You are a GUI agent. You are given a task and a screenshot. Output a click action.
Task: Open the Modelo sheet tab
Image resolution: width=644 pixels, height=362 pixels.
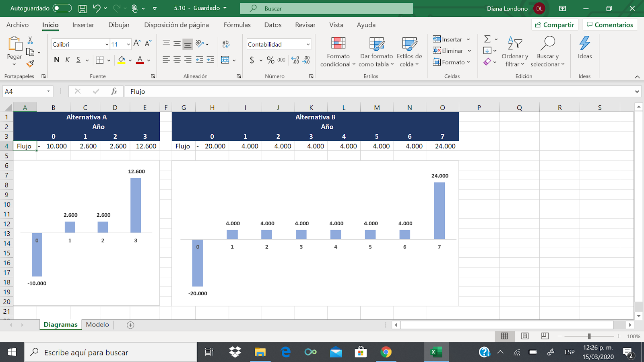pyautogui.click(x=97, y=324)
